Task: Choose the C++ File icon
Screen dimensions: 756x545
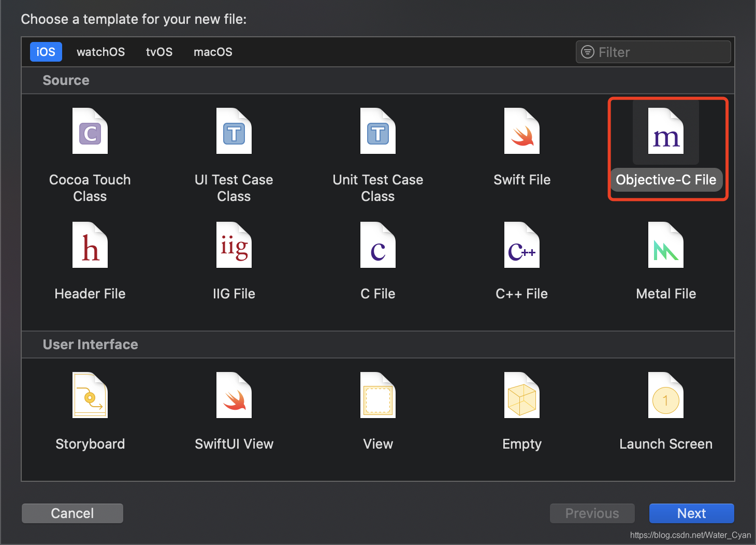Action: click(x=522, y=245)
